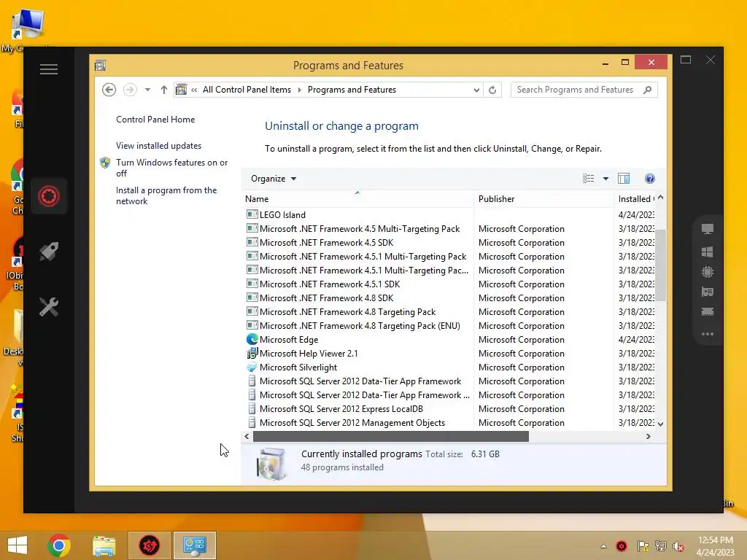
Task: Select the LEGO Island program row
Action: pos(450,215)
